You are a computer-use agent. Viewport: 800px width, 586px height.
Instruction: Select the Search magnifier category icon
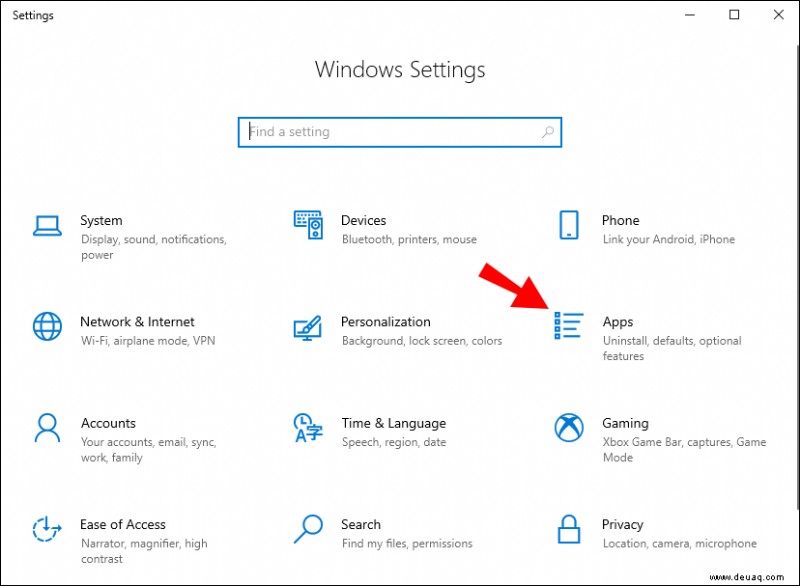click(x=308, y=529)
